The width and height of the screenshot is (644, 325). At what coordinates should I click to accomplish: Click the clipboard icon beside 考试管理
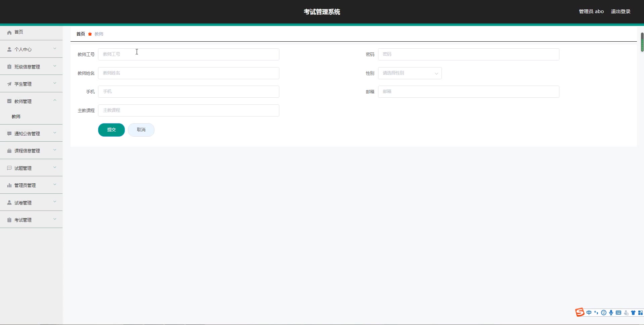(9, 220)
